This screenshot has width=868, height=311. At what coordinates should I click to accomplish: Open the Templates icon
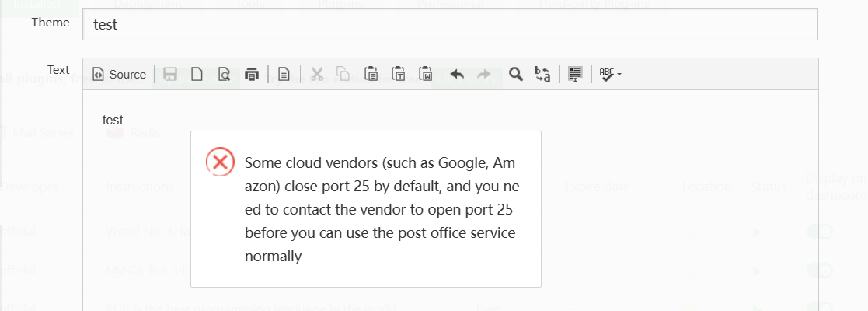pyautogui.click(x=284, y=75)
